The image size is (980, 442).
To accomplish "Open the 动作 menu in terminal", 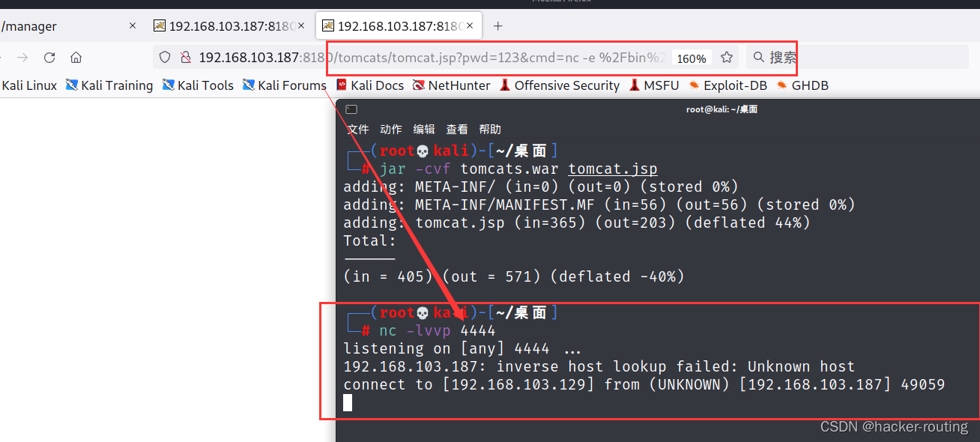I will pos(390,130).
